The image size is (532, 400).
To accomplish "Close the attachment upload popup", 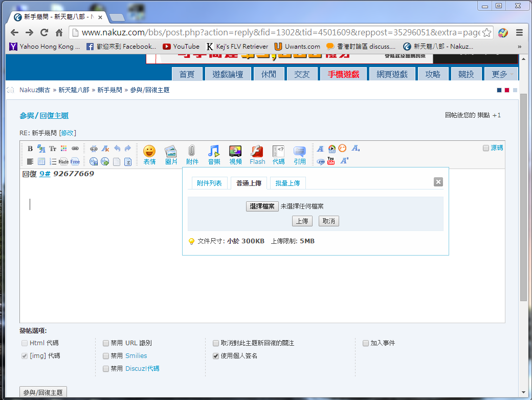I will [438, 182].
